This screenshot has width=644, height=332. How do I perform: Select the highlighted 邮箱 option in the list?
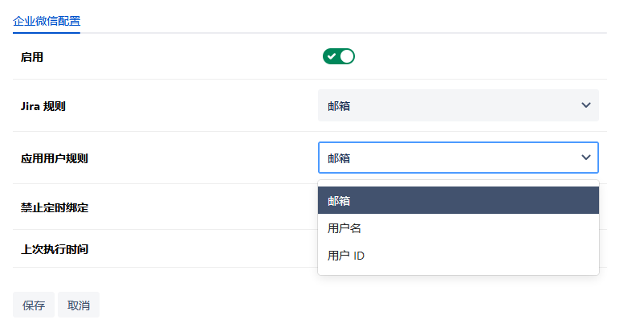458,200
